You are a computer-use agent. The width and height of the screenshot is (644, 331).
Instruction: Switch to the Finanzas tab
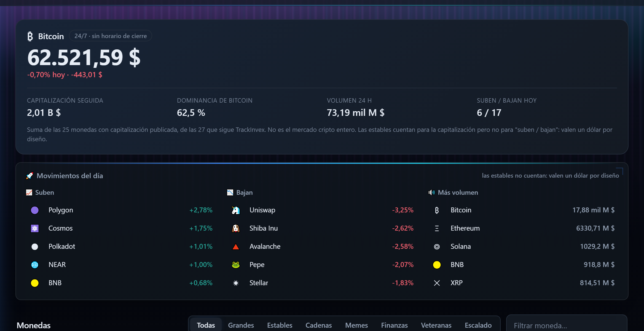[394, 325]
